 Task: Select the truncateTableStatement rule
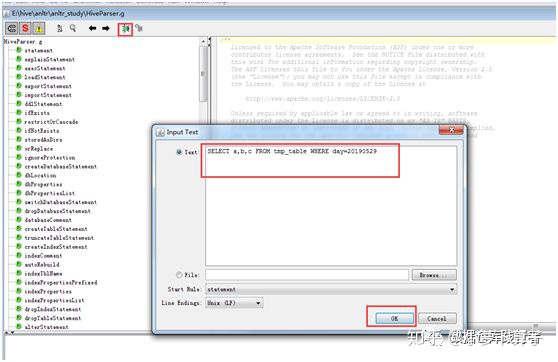coord(59,237)
